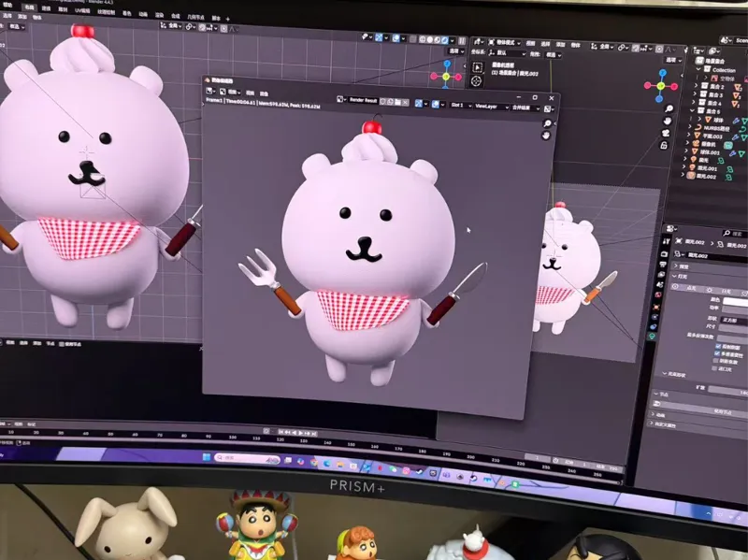This screenshot has height=560, width=748.
Task: Click light color swatch in properties
Action: pyautogui.click(x=735, y=301)
